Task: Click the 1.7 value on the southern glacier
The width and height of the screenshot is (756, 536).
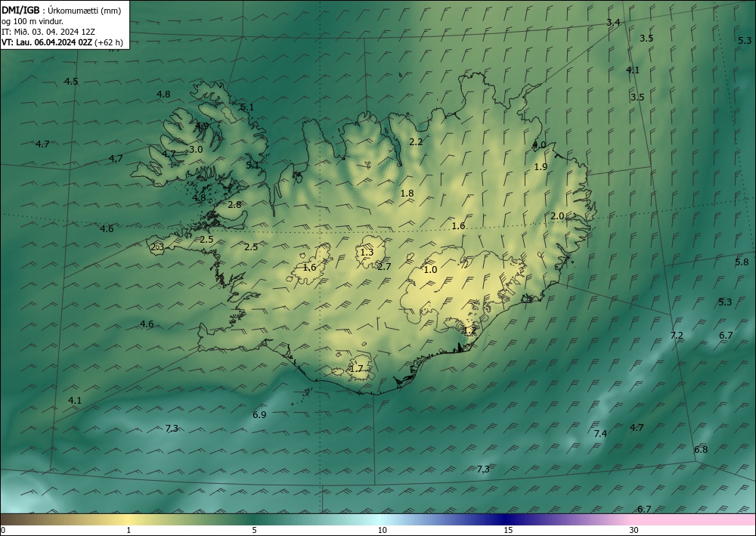Action: click(356, 369)
